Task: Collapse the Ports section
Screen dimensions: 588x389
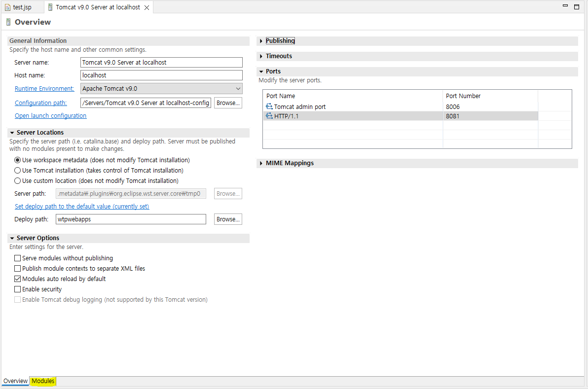Action: [261, 71]
